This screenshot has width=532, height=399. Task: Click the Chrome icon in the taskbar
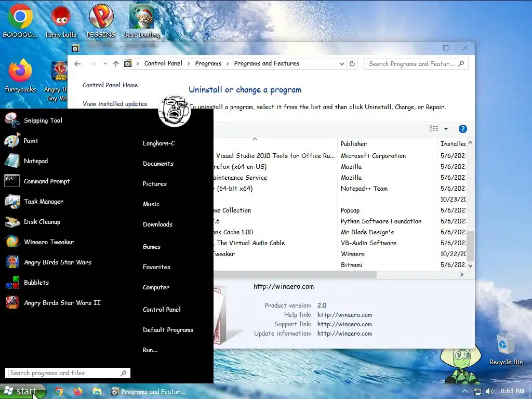[x=59, y=392]
